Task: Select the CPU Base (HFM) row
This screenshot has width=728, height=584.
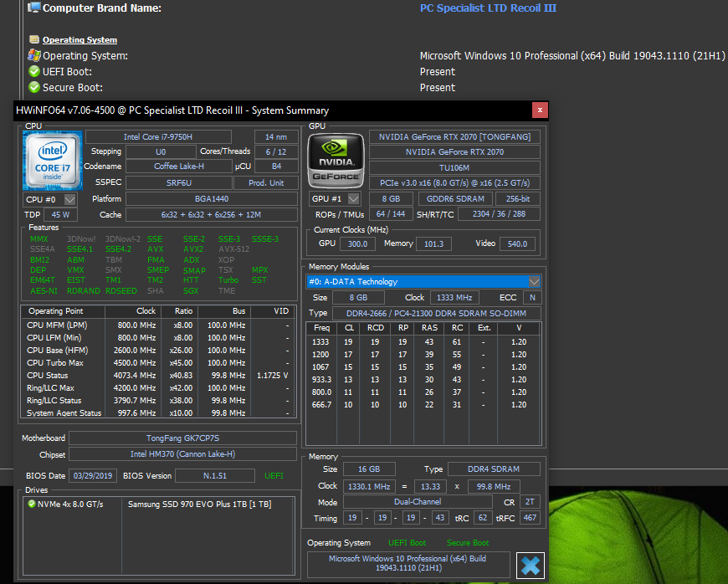Action: [x=158, y=351]
